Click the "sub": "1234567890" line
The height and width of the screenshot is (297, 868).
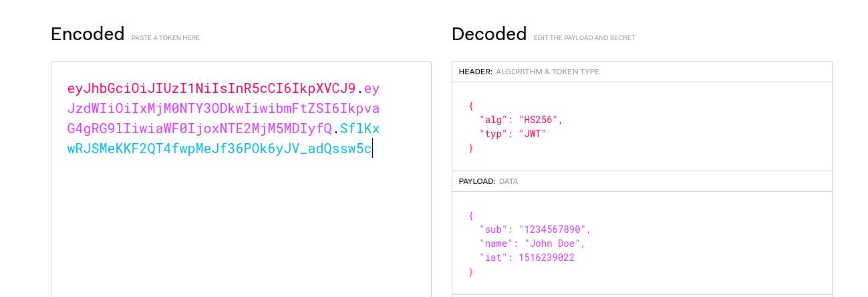tap(535, 229)
